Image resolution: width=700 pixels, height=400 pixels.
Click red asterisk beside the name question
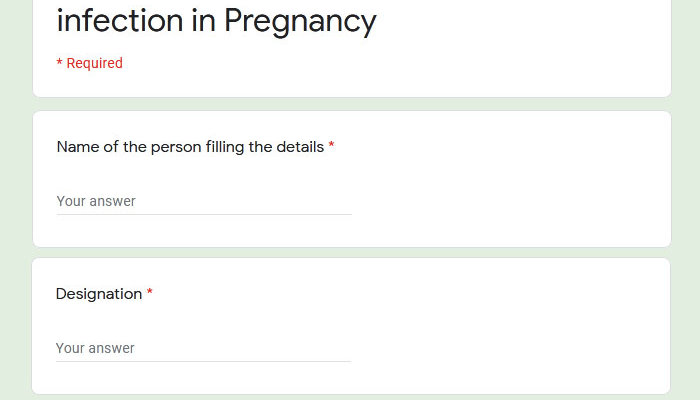(x=331, y=145)
